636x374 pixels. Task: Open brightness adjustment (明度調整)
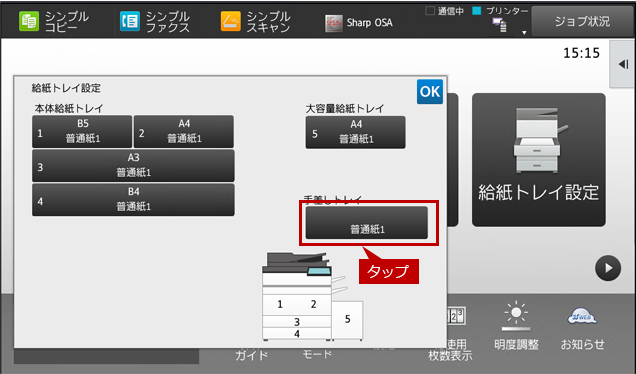coord(516,326)
